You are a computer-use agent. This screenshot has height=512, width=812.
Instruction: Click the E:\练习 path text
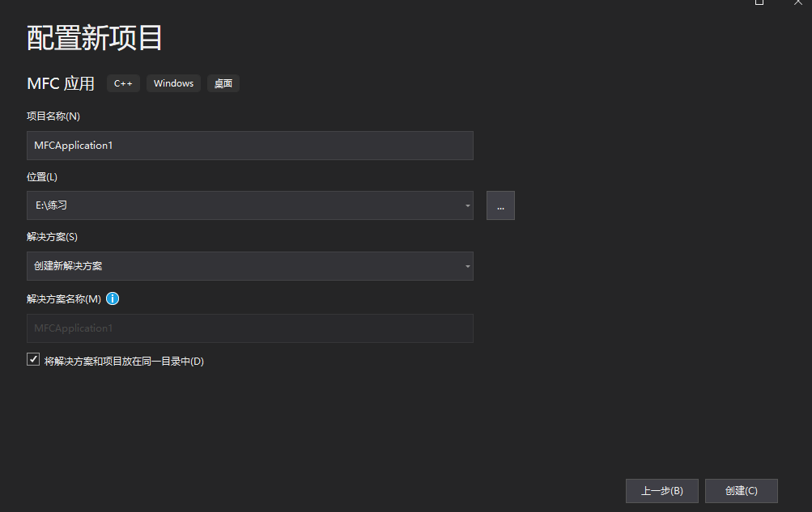tap(51, 205)
